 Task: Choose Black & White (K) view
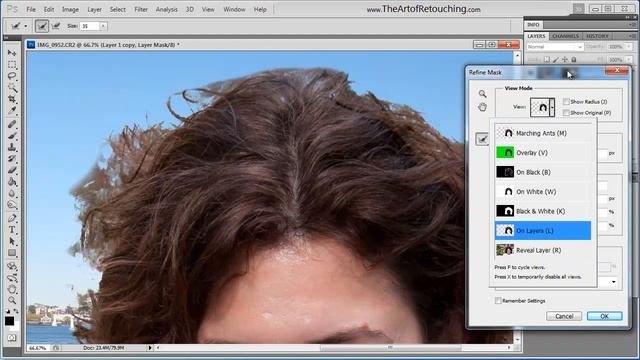pyautogui.click(x=543, y=211)
